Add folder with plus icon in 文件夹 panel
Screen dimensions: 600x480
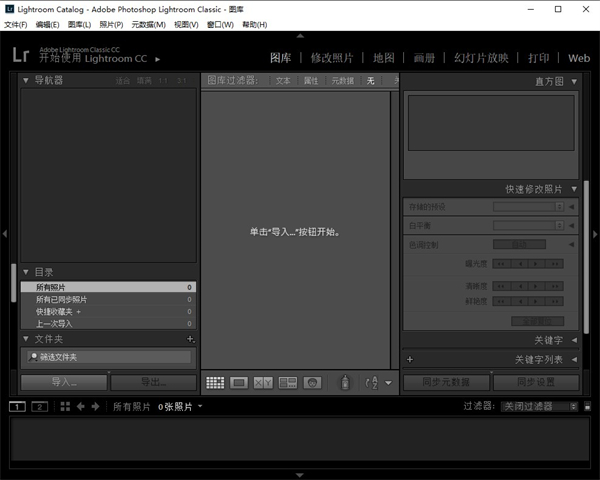click(x=190, y=339)
